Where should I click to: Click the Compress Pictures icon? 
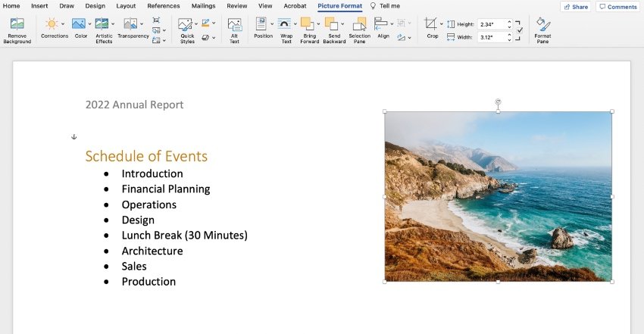point(156,20)
